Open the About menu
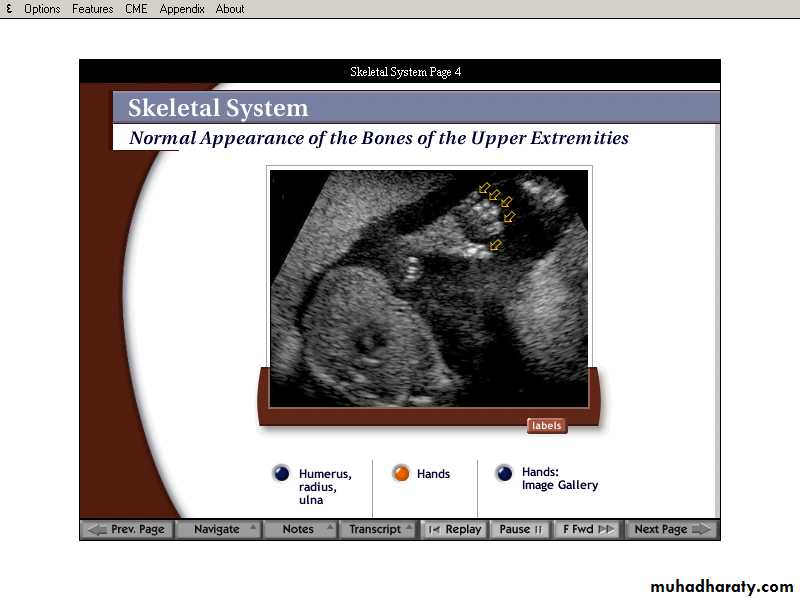Image resolution: width=800 pixels, height=600 pixels. (x=230, y=9)
